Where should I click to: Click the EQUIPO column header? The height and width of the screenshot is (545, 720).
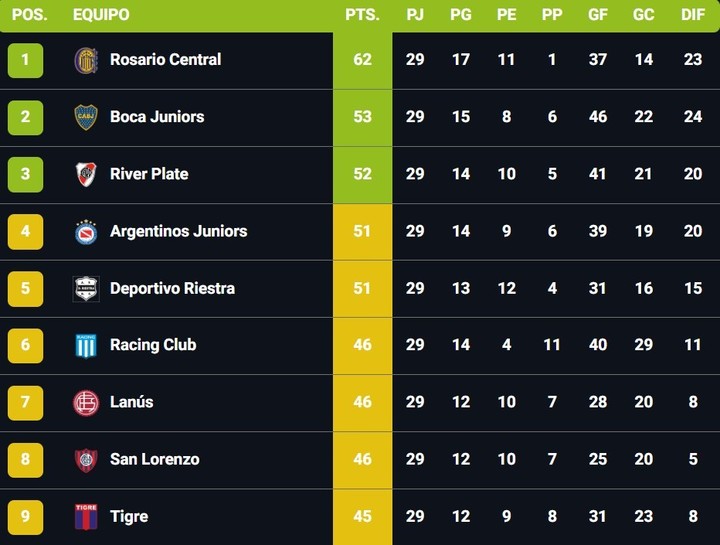101,15
